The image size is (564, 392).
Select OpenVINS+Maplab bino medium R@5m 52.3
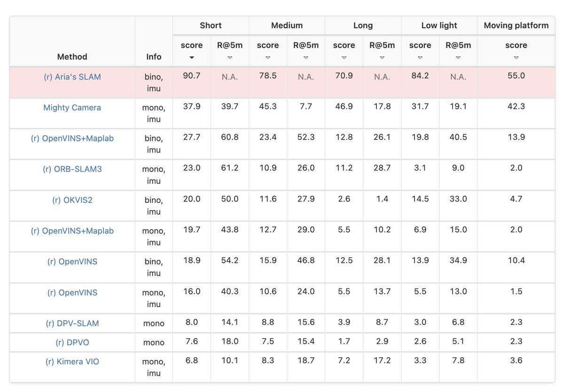point(306,138)
